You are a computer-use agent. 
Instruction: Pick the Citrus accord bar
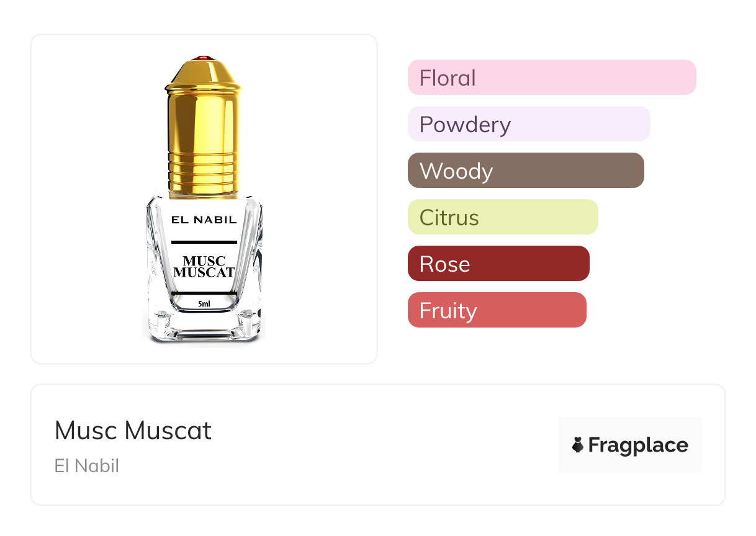(x=503, y=217)
